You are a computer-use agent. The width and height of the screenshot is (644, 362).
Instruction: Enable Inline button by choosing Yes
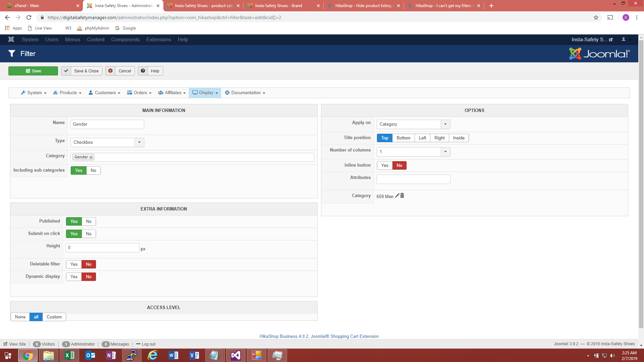click(x=384, y=166)
